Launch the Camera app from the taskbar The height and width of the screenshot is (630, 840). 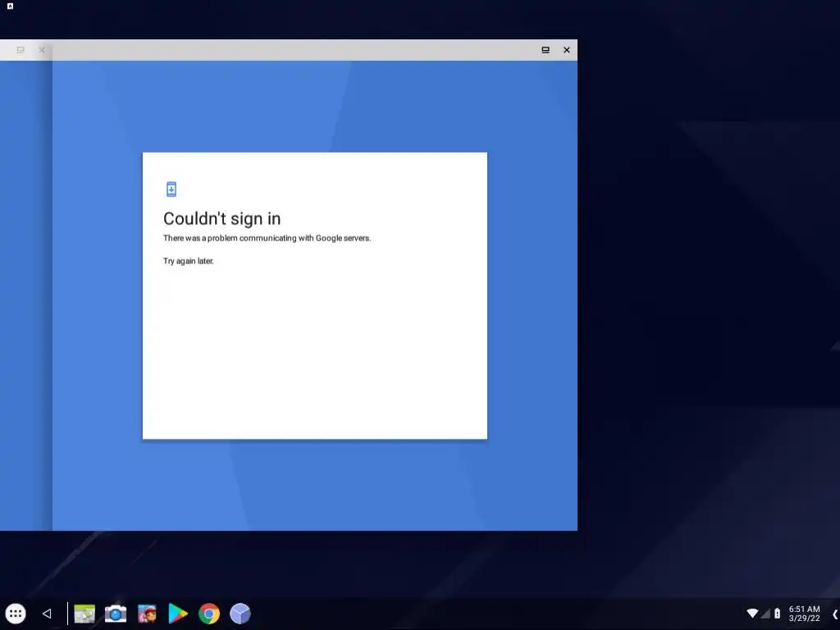click(115, 614)
